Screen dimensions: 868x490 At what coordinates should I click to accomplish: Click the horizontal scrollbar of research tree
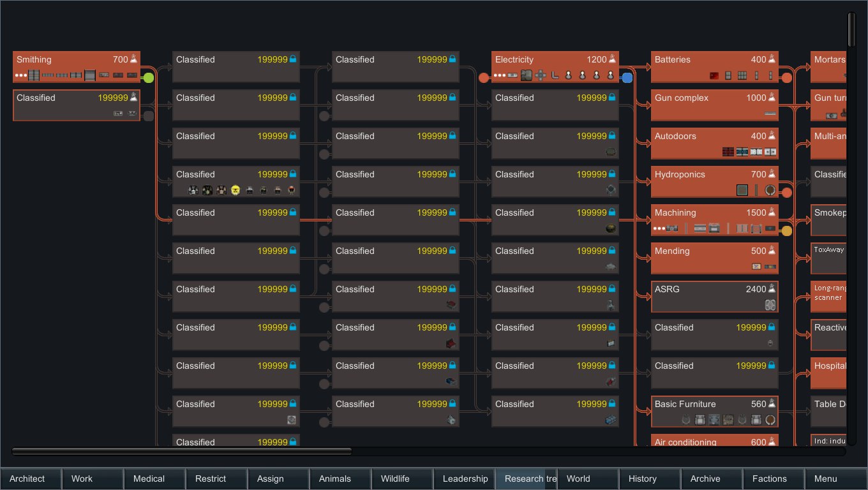[x=182, y=452]
